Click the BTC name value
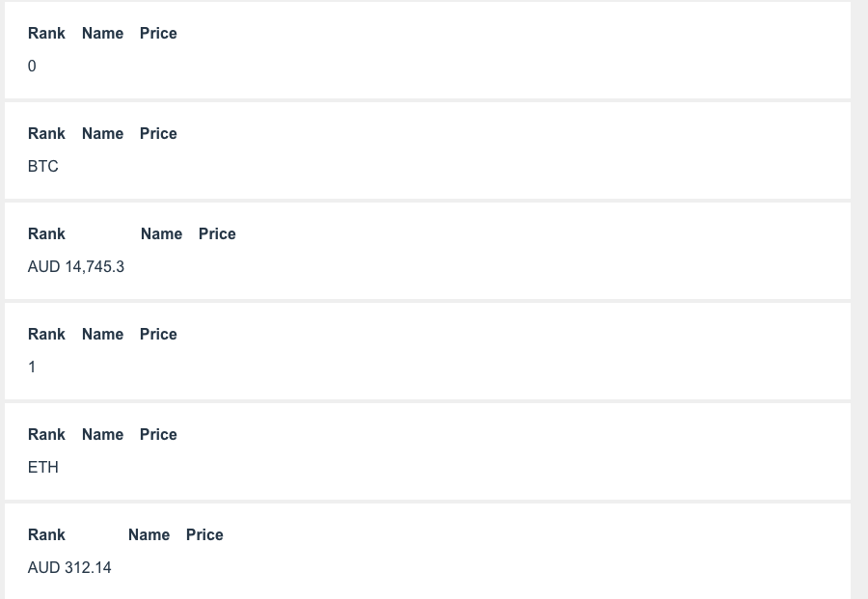868x599 pixels. [43, 167]
